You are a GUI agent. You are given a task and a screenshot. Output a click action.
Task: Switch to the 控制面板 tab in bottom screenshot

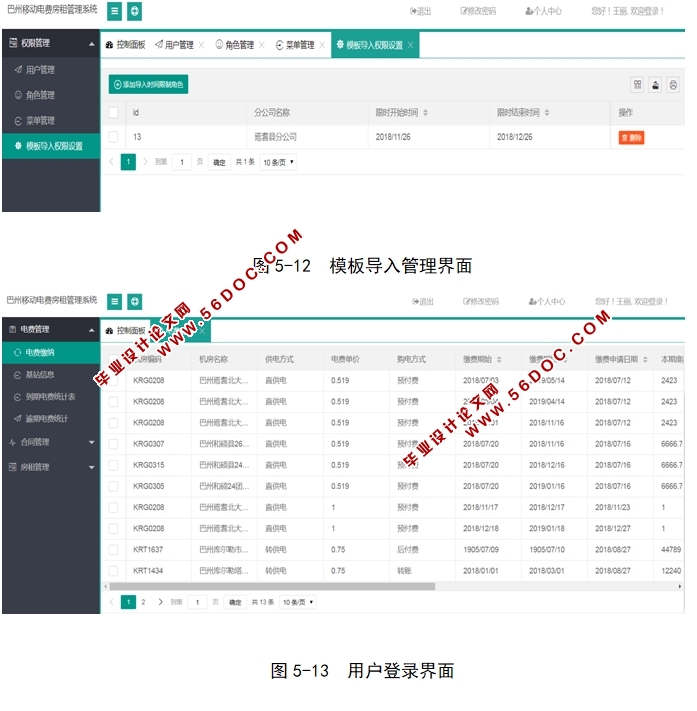tap(126, 331)
